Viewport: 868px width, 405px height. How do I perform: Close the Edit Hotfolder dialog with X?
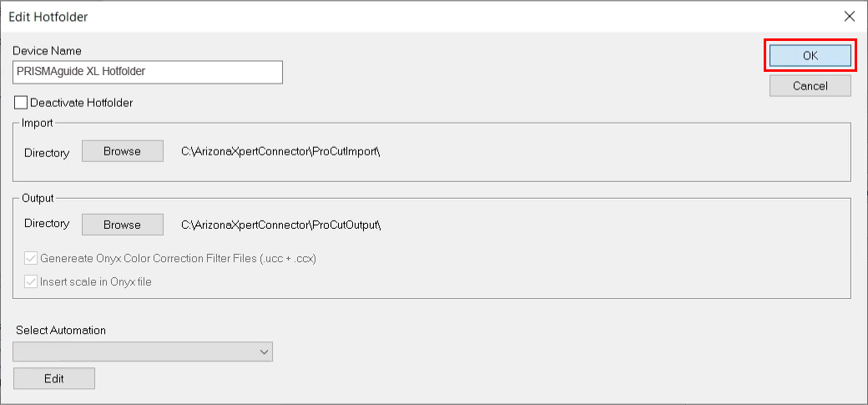pyautogui.click(x=849, y=16)
